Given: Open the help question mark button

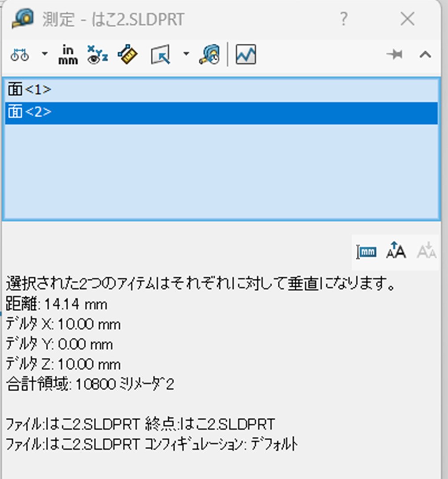Looking at the screenshot, I should [x=344, y=19].
